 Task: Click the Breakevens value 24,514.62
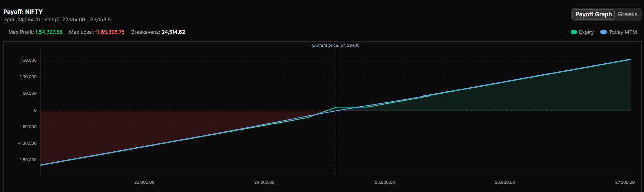tap(173, 32)
